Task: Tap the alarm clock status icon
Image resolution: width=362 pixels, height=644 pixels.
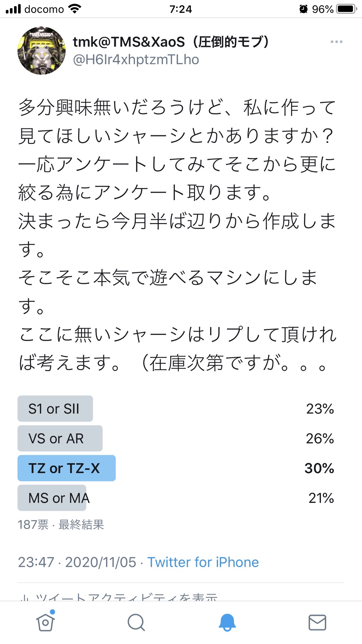Action: coord(303,9)
